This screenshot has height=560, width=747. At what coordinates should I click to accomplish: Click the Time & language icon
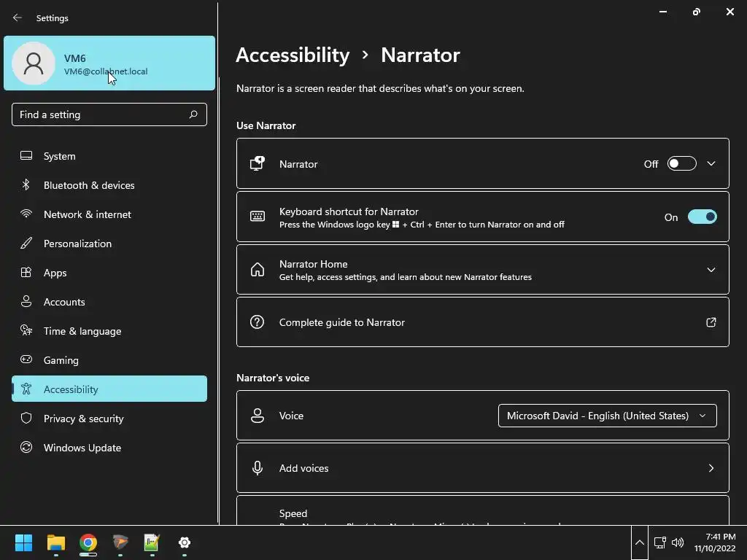(26, 330)
